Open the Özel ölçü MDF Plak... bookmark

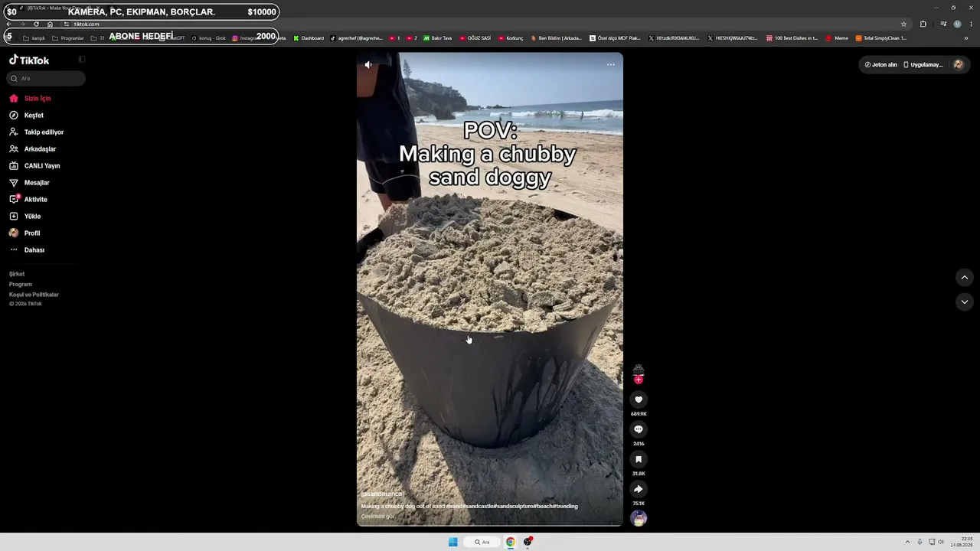(615, 38)
